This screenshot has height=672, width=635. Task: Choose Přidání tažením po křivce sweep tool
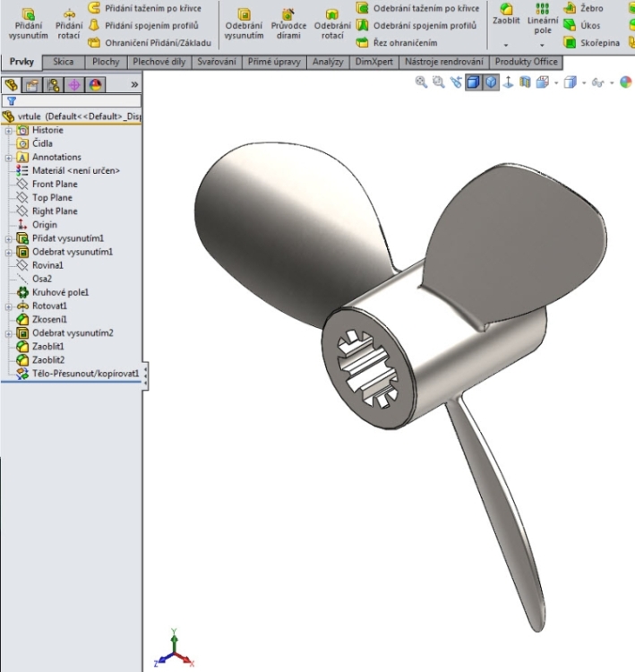point(144,8)
